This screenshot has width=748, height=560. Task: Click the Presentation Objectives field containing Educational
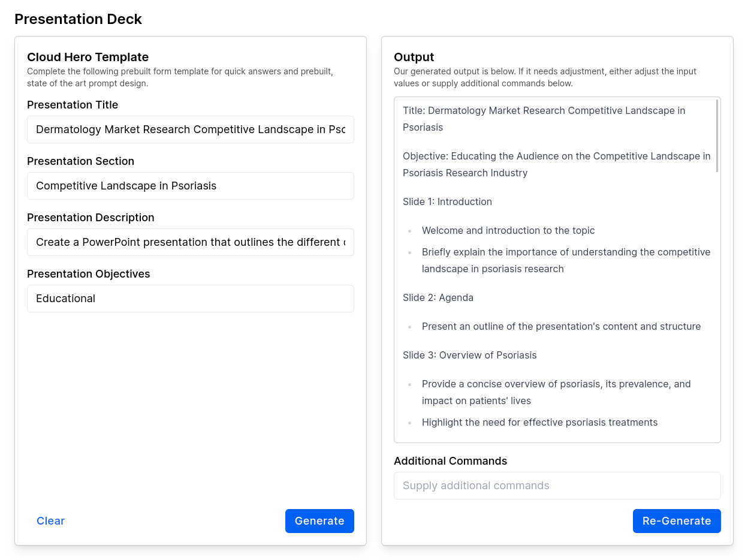[x=190, y=299]
